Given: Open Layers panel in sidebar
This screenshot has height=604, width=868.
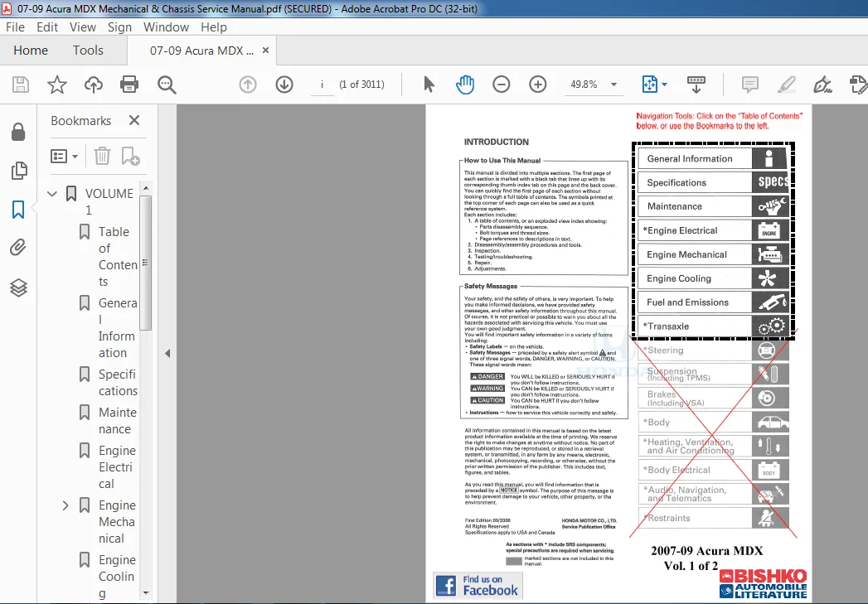Looking at the screenshot, I should click(x=18, y=288).
